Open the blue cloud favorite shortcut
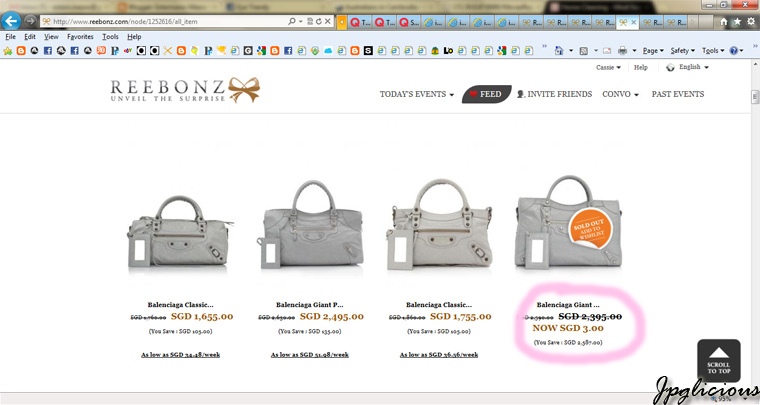 (328, 51)
